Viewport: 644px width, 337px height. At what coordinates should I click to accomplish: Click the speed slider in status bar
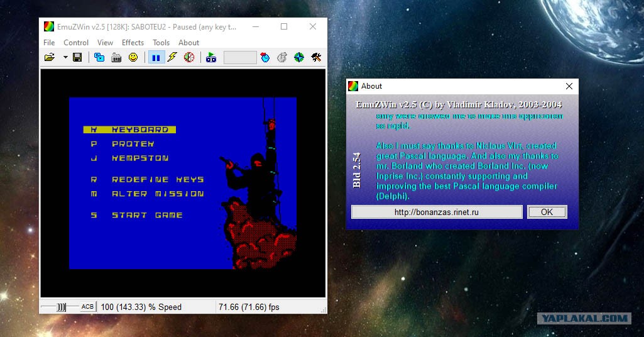60,307
